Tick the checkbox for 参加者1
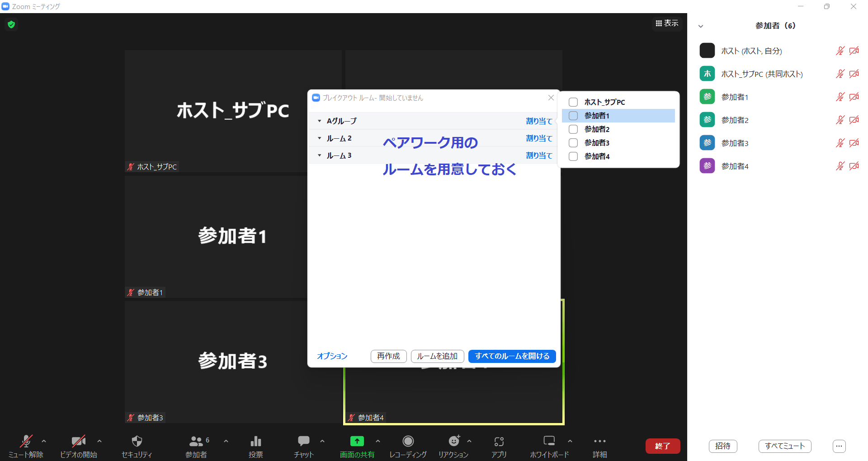Image resolution: width=868 pixels, height=461 pixels. click(573, 116)
